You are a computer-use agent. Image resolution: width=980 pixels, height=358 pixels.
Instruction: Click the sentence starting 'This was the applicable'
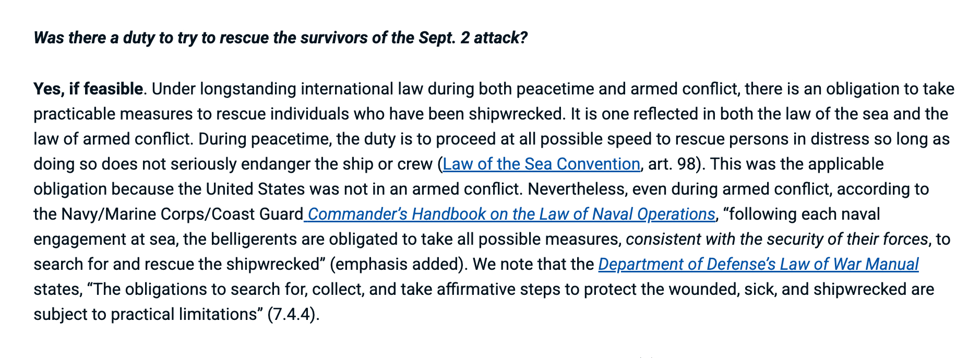(x=796, y=164)
